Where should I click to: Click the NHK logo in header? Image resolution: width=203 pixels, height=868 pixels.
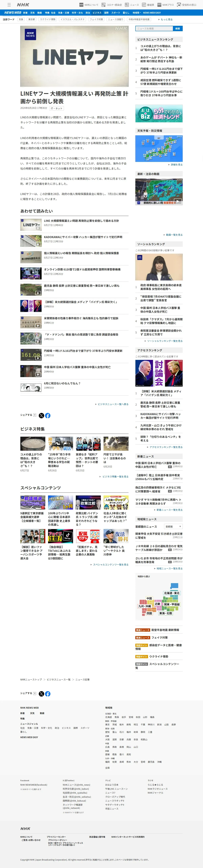click(23, 5)
